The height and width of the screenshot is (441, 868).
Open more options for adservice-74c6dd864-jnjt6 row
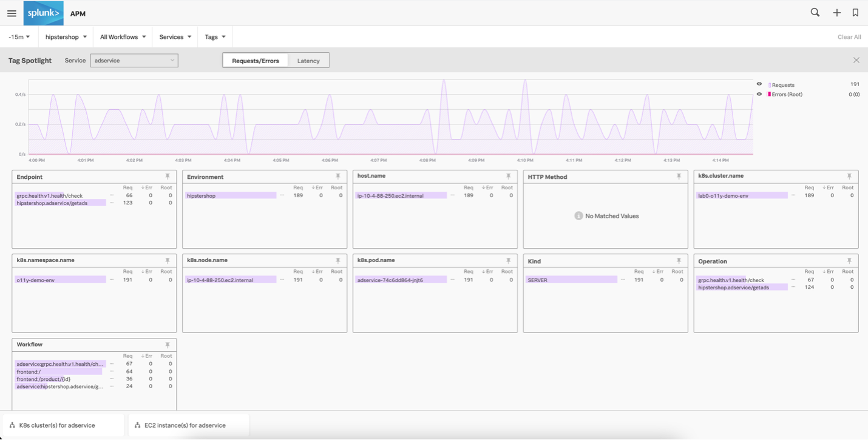[x=453, y=280]
